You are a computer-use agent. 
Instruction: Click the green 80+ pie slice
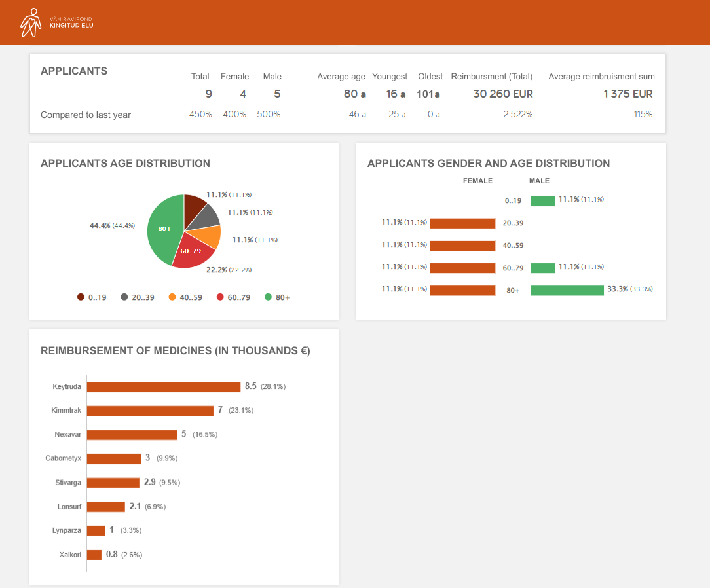pos(164,229)
